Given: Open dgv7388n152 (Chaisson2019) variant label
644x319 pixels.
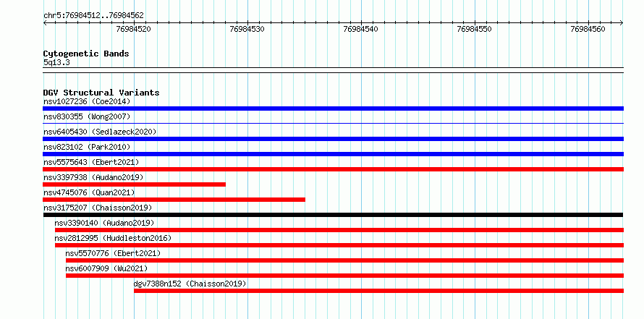Looking at the screenshot, I should click(x=190, y=284).
